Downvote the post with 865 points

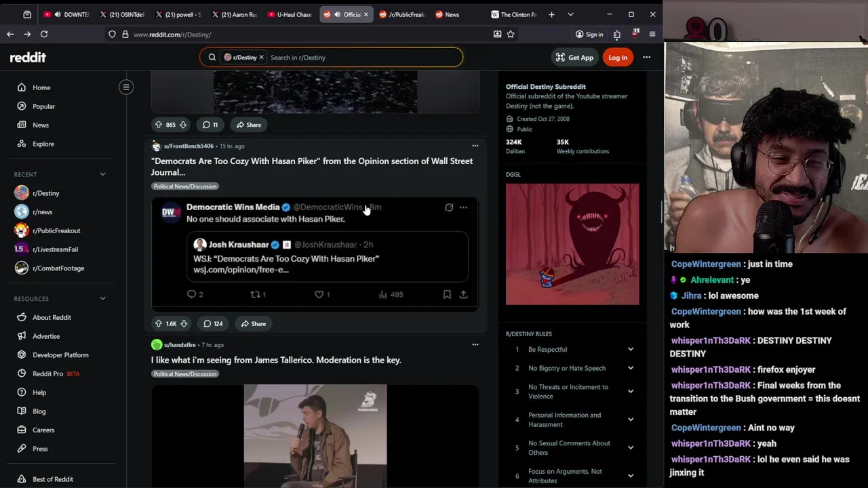pyautogui.click(x=182, y=125)
